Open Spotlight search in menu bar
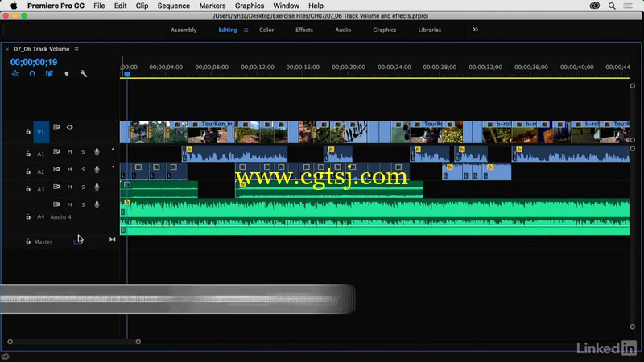 612,6
